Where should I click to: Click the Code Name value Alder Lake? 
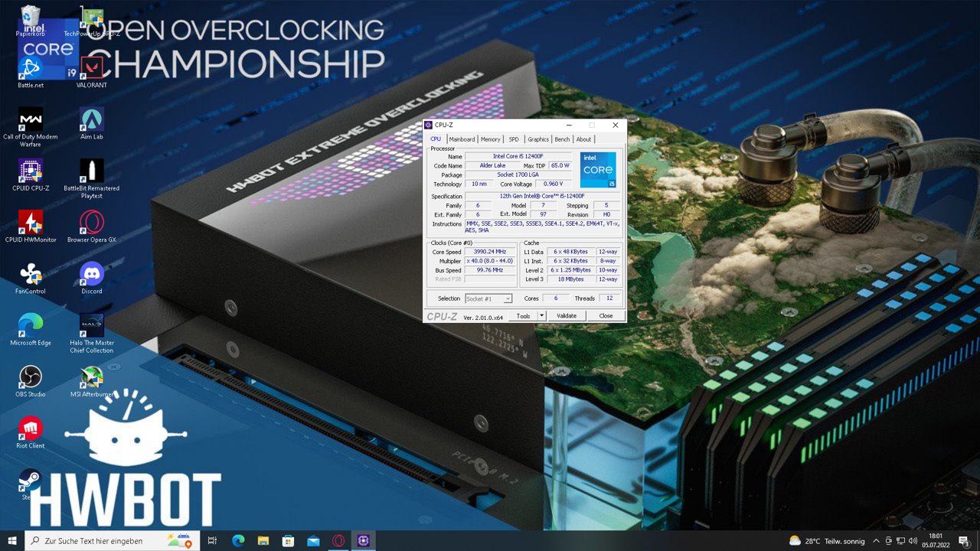[492, 165]
